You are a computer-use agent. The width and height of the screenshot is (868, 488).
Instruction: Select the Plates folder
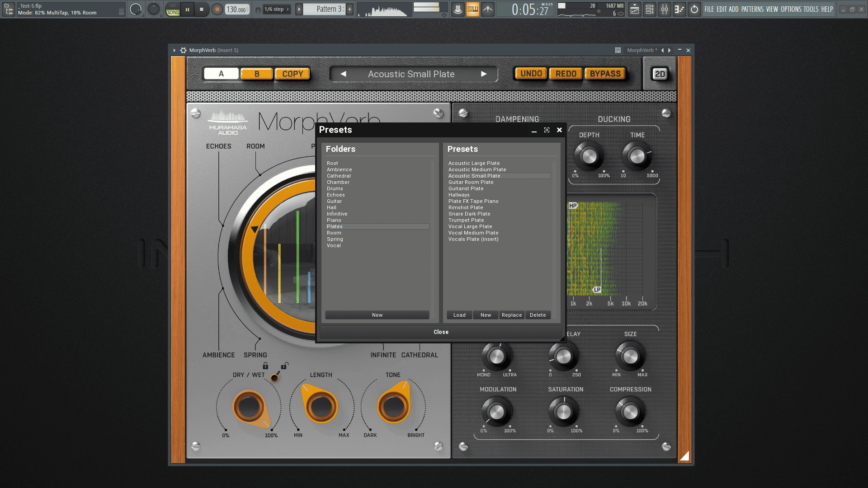(377, 226)
